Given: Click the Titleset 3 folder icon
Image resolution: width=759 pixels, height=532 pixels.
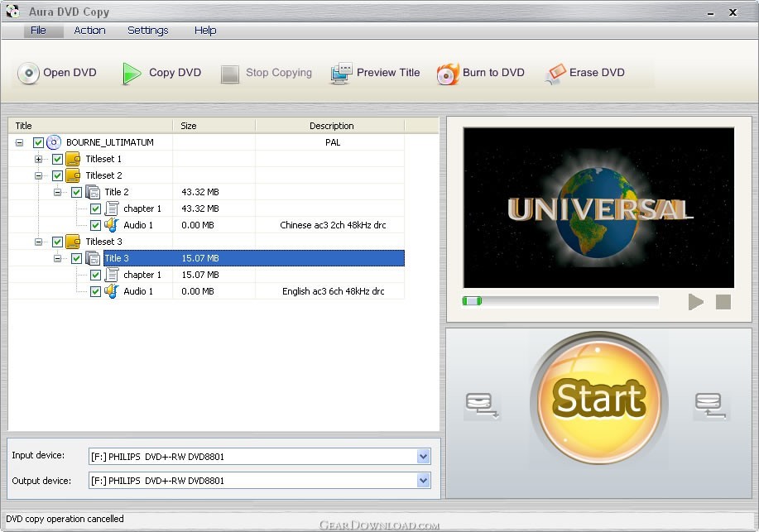Looking at the screenshot, I should point(73,242).
